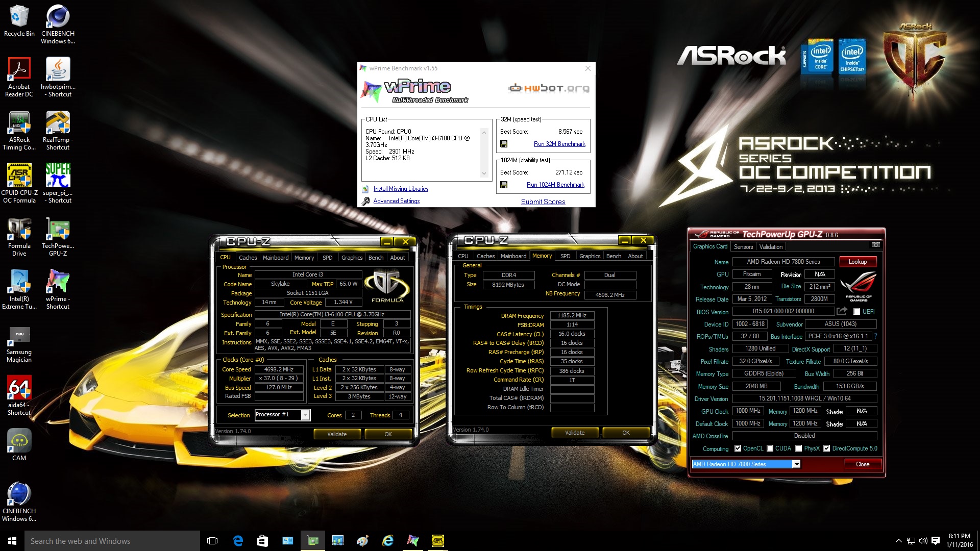Open CPUID CPU-Z OC Formula desktop icon
This screenshot has height=551, width=980.
19,183
